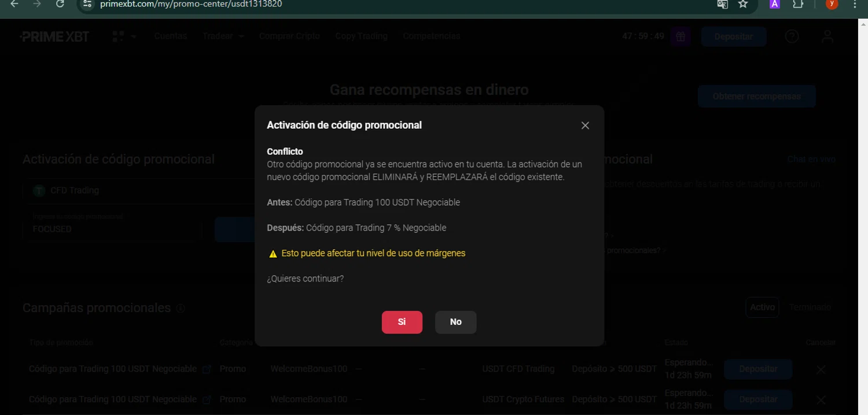Click the browser forward arrow
Viewport: 868px width, 415px height.
pos(37,4)
